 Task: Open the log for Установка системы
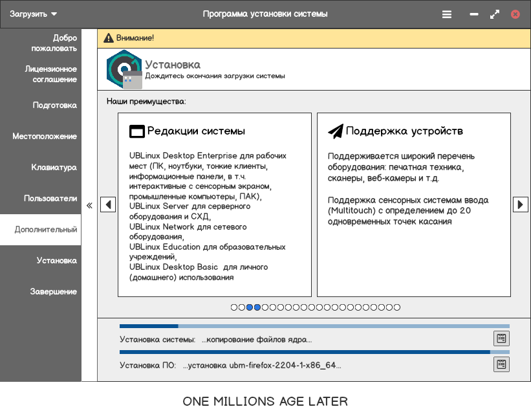pos(501,338)
